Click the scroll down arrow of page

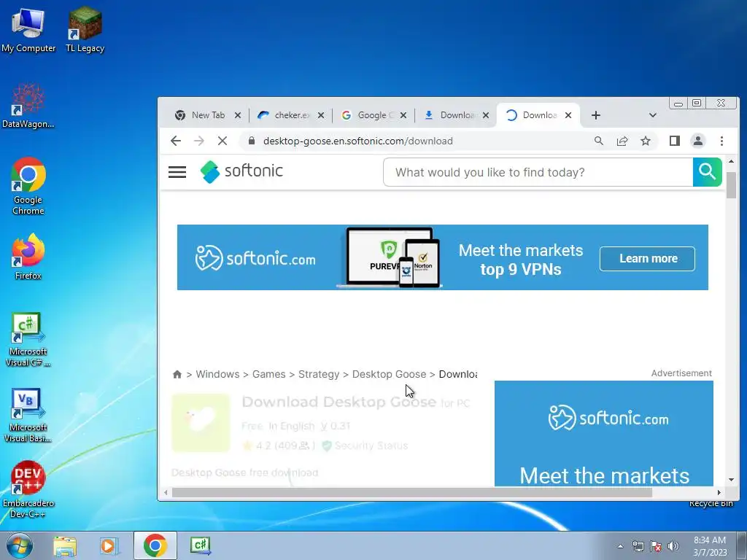(731, 480)
